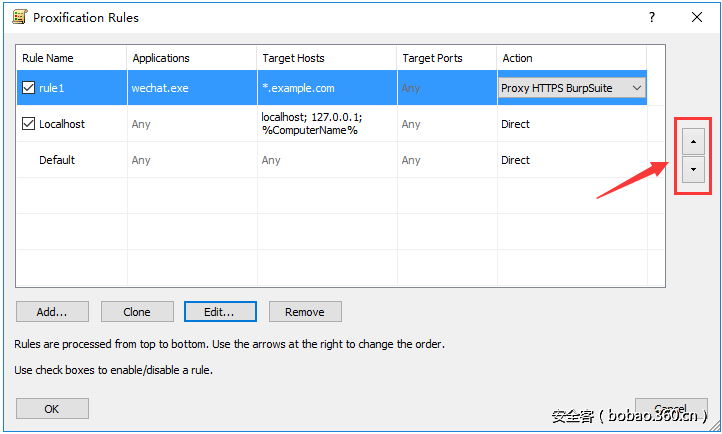Uncheck the rule1 checkbox
Viewport: 722px width, 434px height.
(28, 88)
